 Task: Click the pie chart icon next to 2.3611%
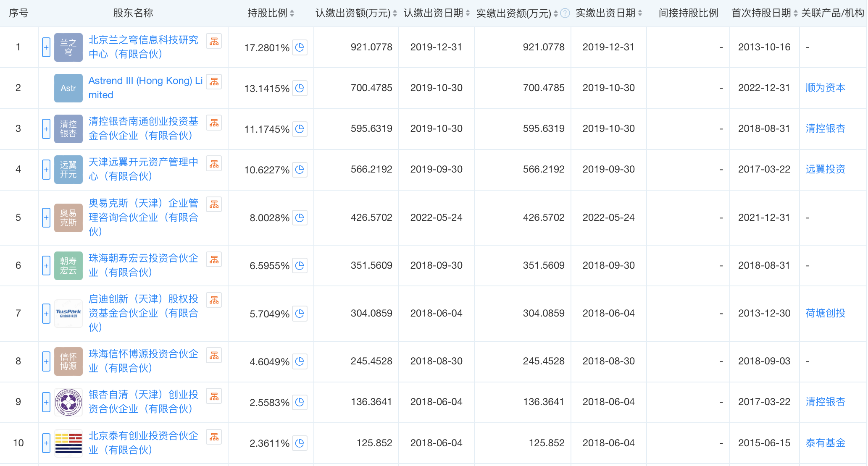pyautogui.click(x=300, y=443)
